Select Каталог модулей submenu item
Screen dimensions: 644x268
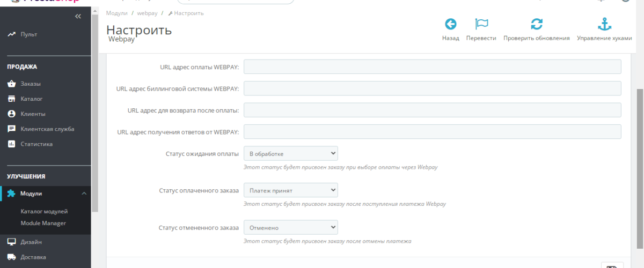coord(44,211)
